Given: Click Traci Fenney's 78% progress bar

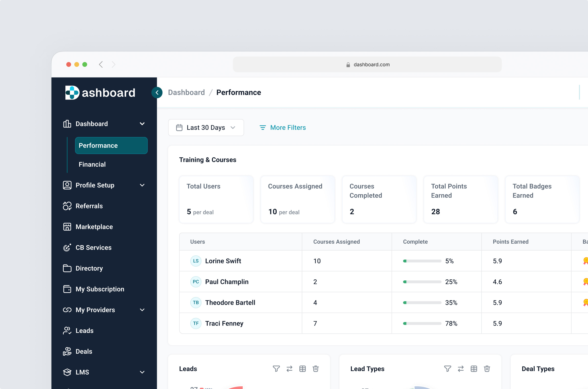Looking at the screenshot, I should (422, 323).
